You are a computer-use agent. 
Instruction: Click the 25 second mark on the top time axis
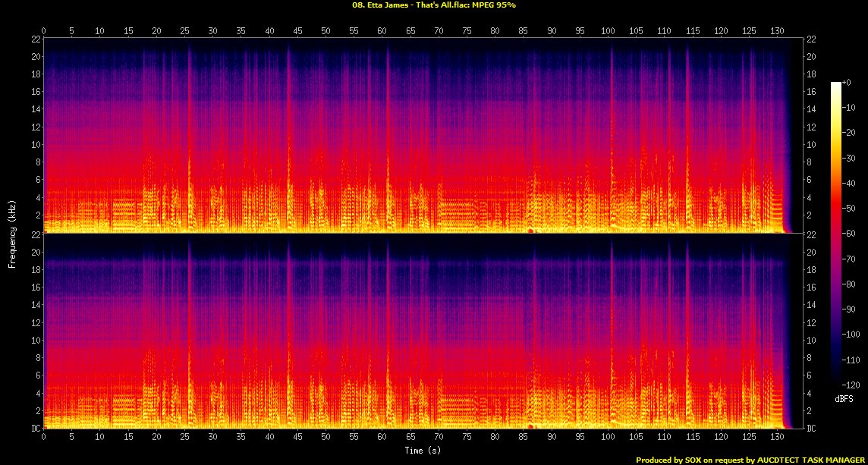pyautogui.click(x=184, y=30)
